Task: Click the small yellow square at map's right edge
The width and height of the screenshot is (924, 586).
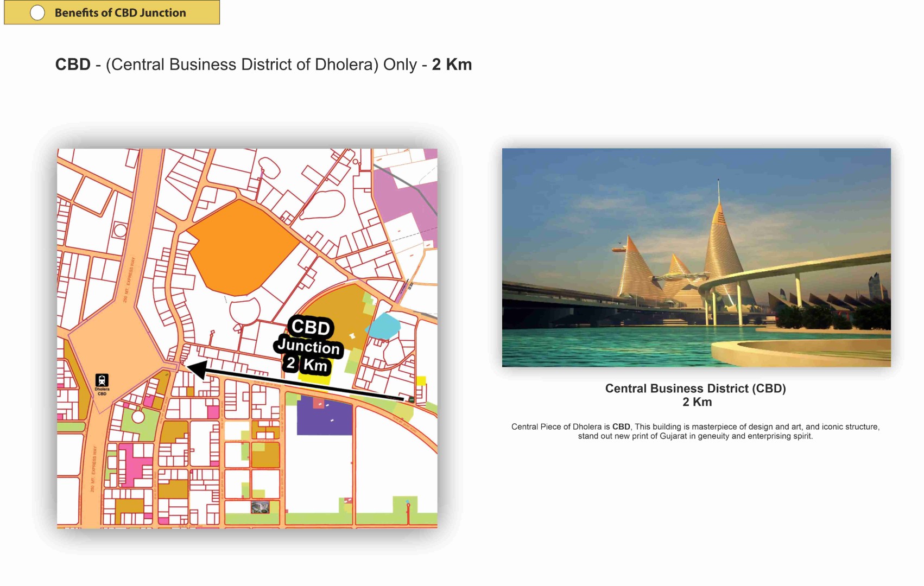Action: 421,381
